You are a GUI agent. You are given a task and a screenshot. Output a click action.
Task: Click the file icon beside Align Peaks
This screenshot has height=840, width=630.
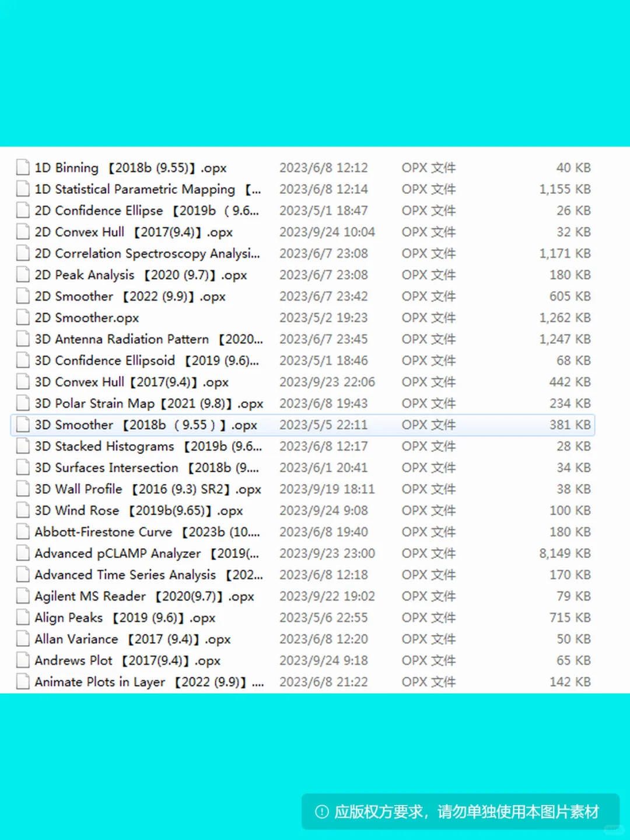[x=23, y=618]
